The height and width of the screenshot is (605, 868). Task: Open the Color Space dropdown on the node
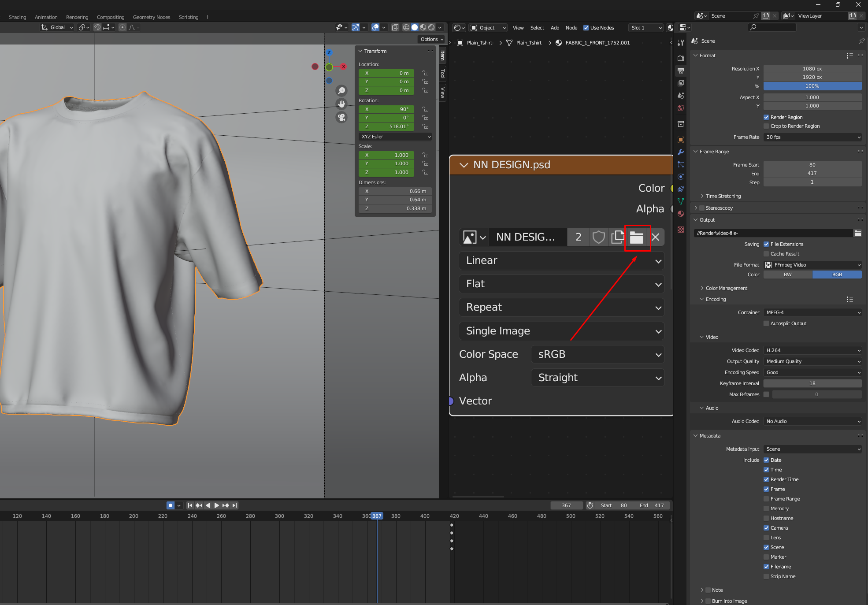pos(597,354)
